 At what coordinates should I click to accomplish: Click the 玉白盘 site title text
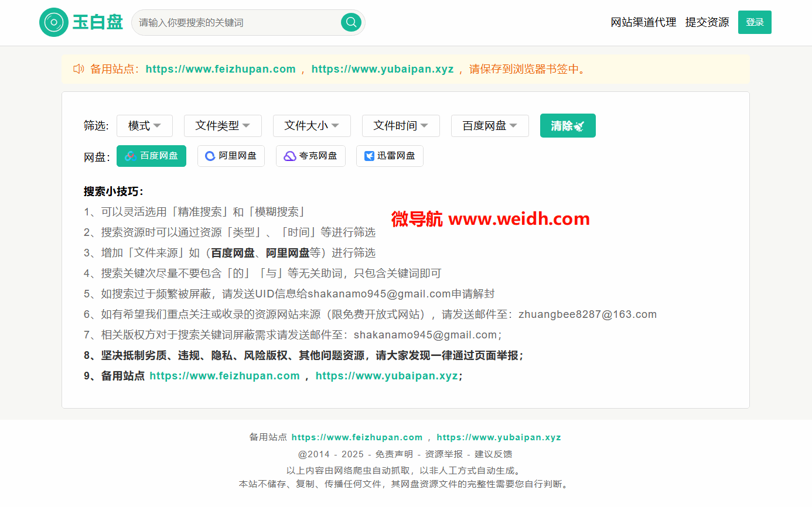pos(98,22)
